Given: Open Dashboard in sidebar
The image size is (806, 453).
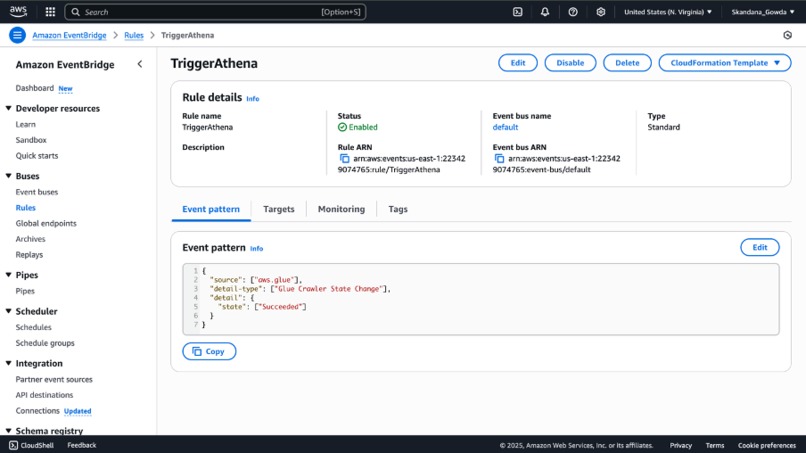Looking at the screenshot, I should click(34, 88).
